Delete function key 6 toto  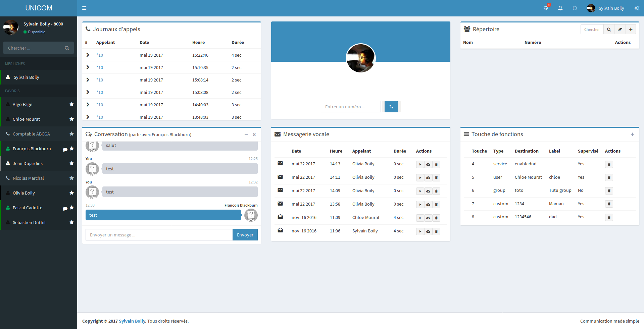pyautogui.click(x=609, y=191)
